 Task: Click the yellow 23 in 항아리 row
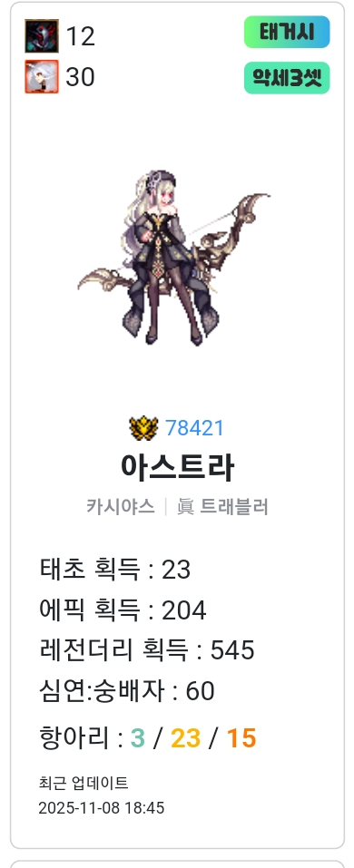point(185,738)
